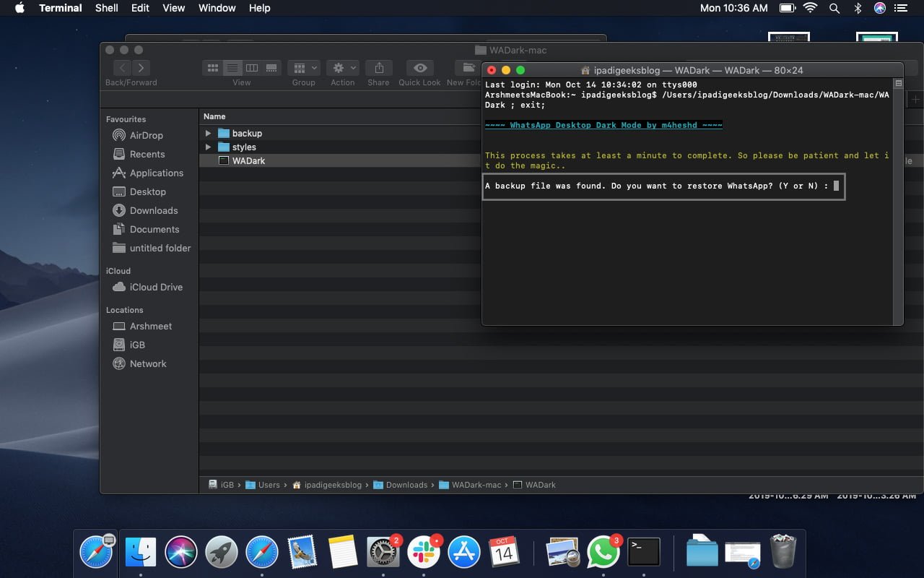Click the Share button in Finder toolbar
The image size is (924, 578).
pyautogui.click(x=378, y=68)
